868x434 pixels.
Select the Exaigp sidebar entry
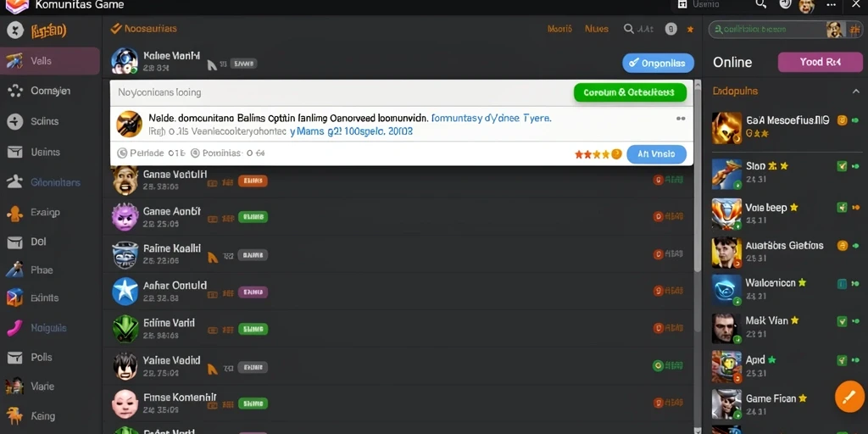[x=46, y=212]
